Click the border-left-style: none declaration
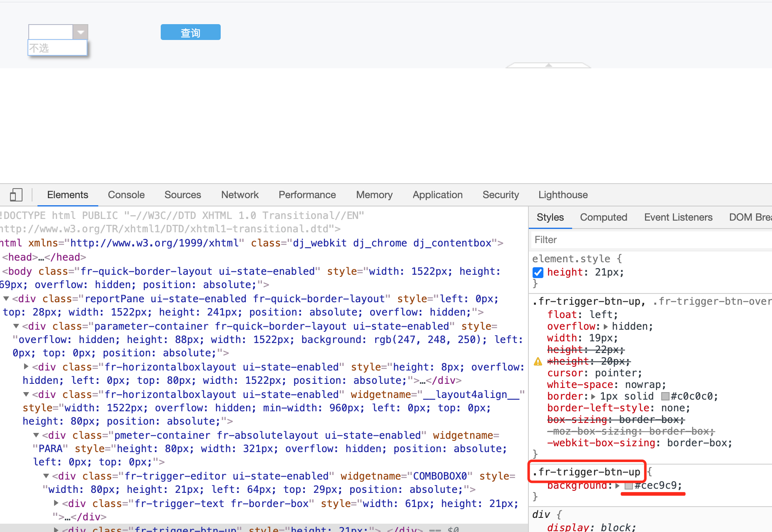 619,408
